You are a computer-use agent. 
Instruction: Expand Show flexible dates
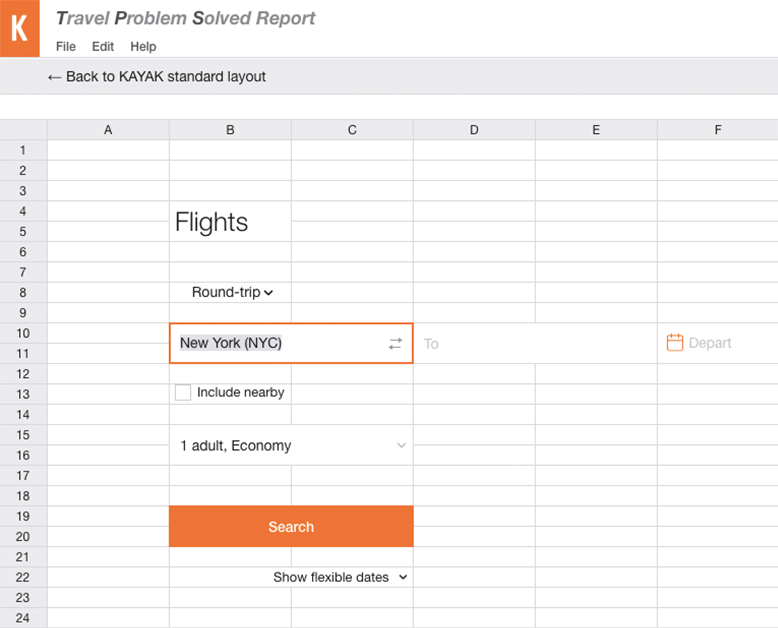click(x=340, y=577)
